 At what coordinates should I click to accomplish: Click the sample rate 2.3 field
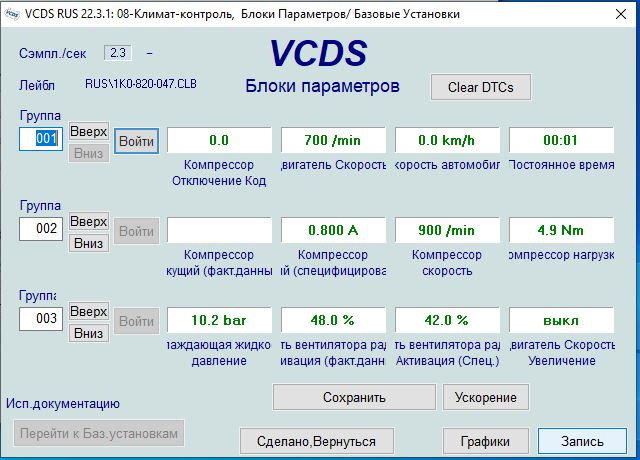118,53
